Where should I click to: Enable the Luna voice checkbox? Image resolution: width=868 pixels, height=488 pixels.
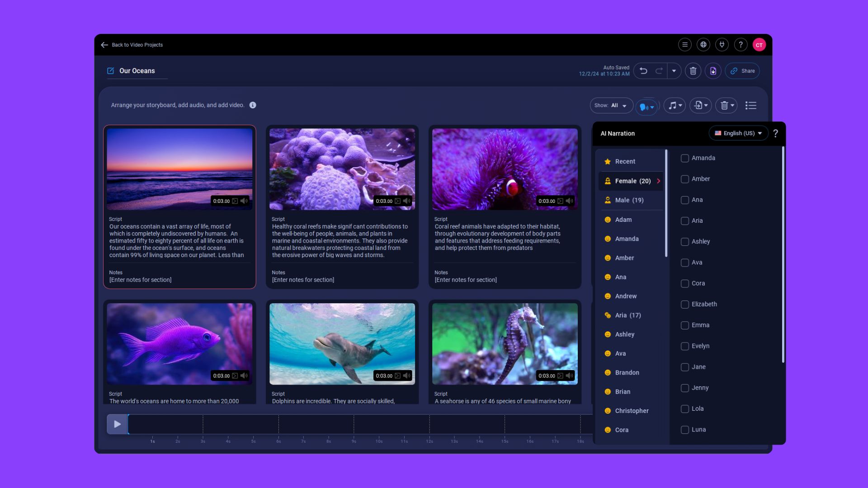pyautogui.click(x=685, y=430)
